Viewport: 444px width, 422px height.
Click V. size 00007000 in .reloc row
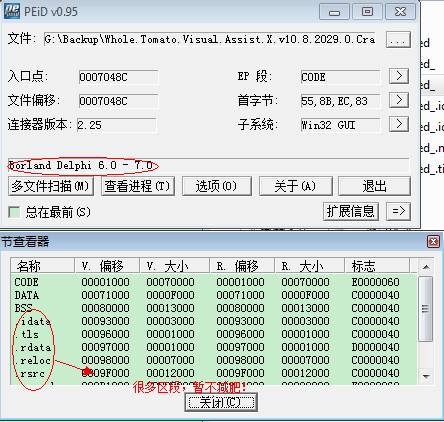(170, 360)
